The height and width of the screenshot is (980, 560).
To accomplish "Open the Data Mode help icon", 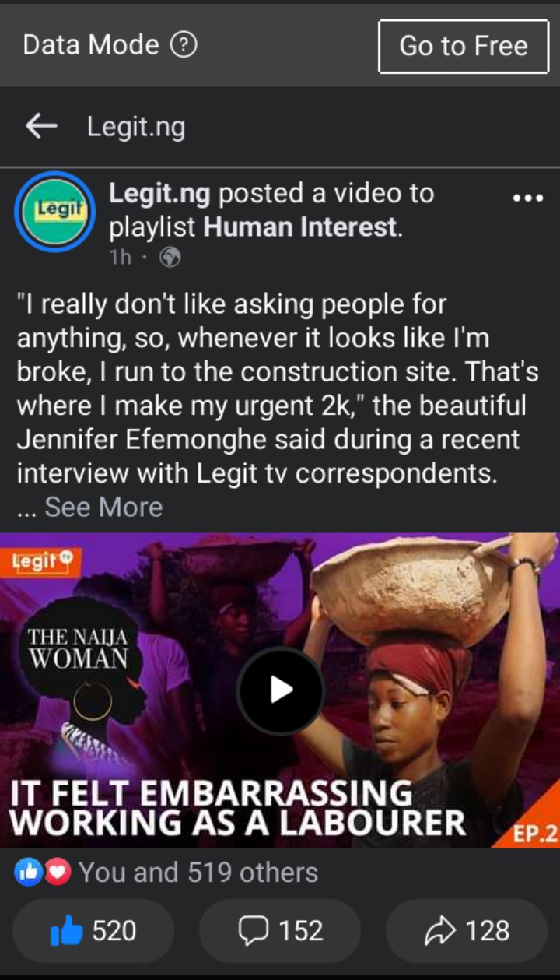I will [184, 46].
